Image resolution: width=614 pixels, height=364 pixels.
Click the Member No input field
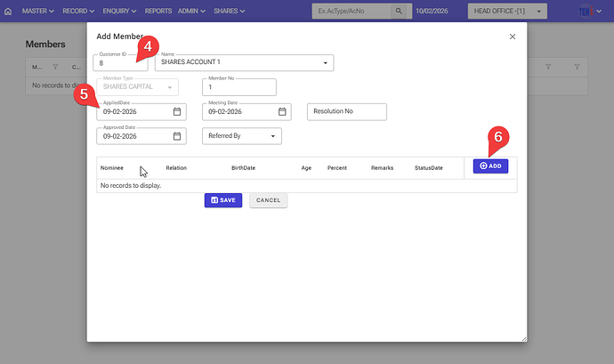coord(238,87)
